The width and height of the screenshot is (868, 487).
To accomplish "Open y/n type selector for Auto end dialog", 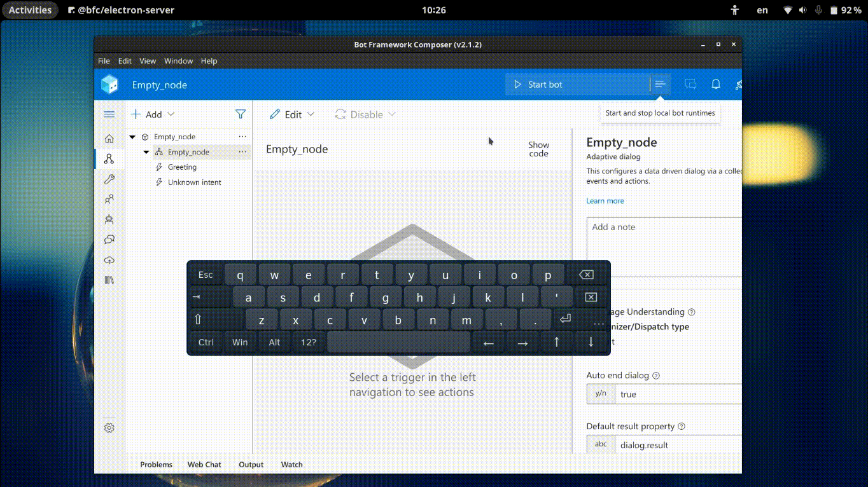I will (601, 394).
